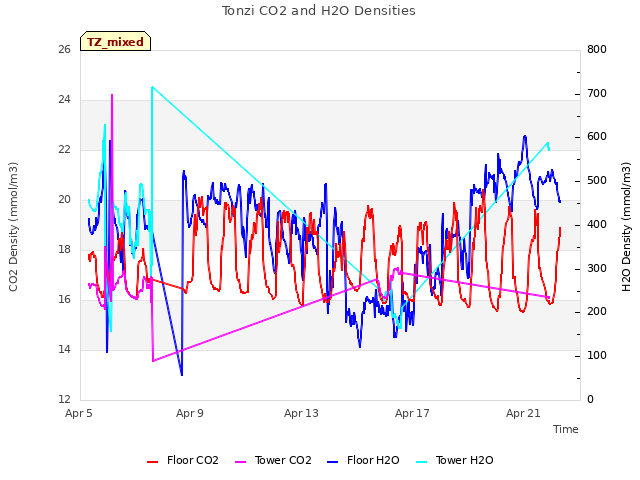Click the 100 value on right axis
The image size is (640, 480).
[x=597, y=356]
